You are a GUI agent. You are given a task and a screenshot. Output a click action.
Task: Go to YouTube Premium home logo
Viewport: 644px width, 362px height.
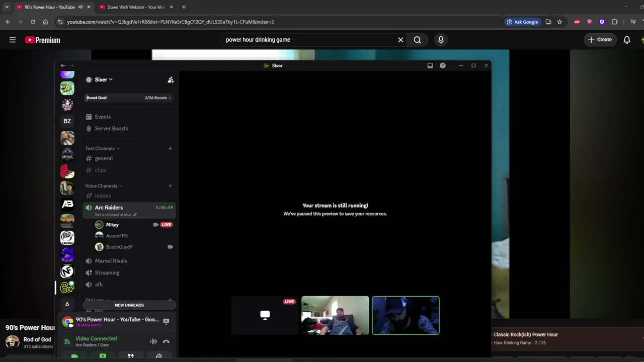43,40
